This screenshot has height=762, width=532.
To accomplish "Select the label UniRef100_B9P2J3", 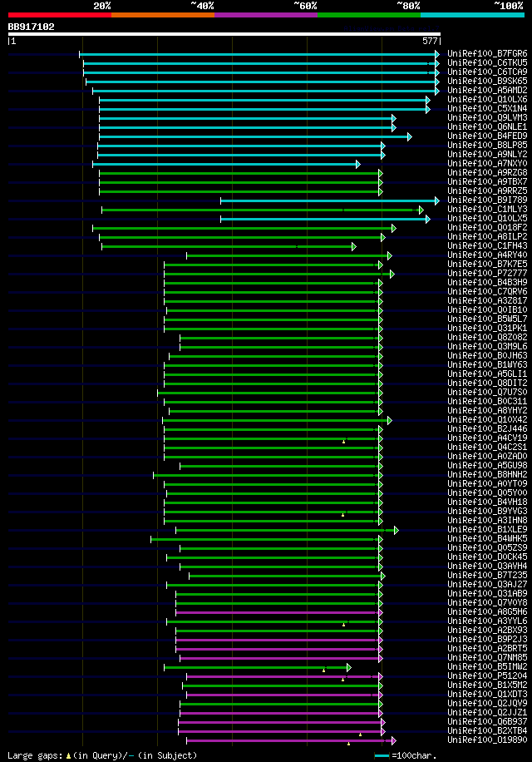I will [487, 639].
